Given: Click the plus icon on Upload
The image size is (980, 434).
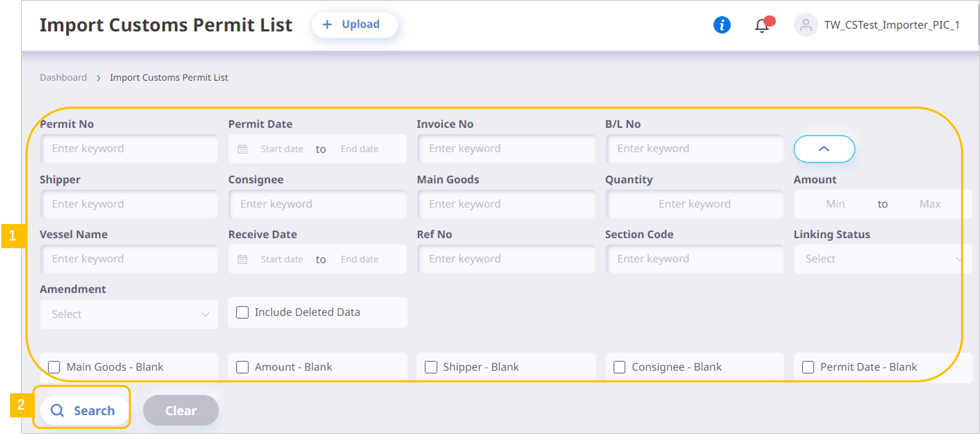Looking at the screenshot, I should pos(327,24).
